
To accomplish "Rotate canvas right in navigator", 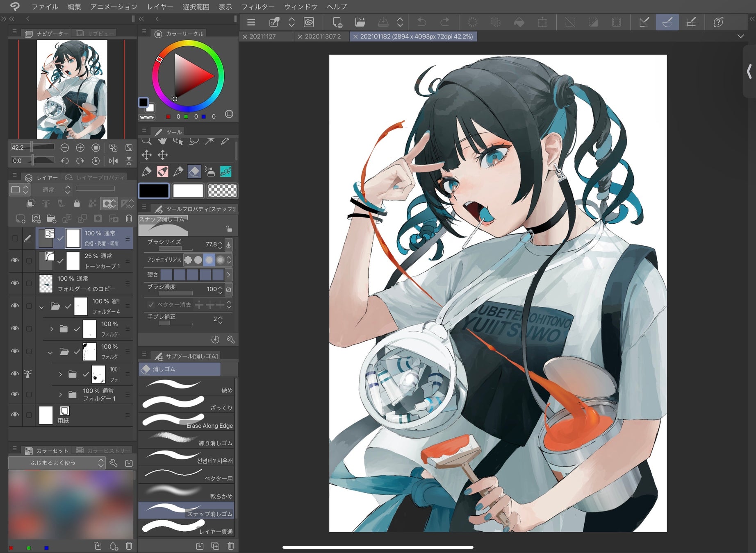I will pyautogui.click(x=80, y=161).
